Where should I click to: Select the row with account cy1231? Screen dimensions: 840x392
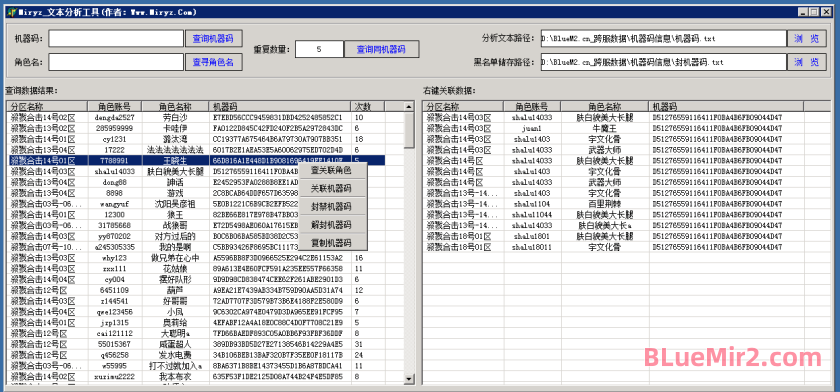pos(196,139)
